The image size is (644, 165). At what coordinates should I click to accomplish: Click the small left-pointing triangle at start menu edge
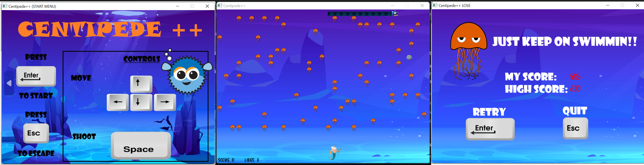click(x=9, y=83)
